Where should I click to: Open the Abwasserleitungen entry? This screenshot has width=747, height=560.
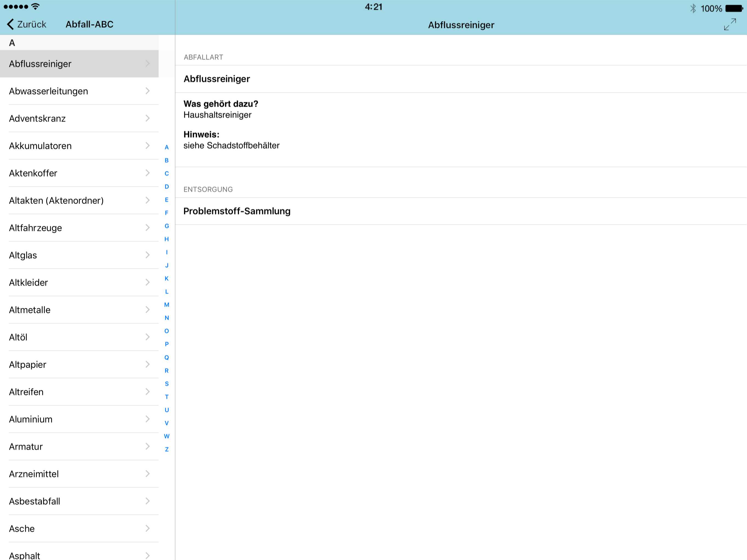click(79, 91)
